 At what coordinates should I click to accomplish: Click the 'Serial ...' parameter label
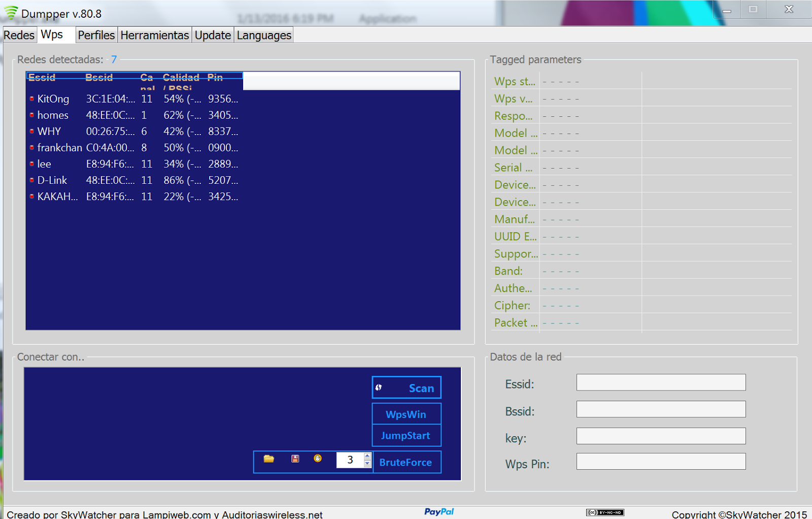(514, 168)
